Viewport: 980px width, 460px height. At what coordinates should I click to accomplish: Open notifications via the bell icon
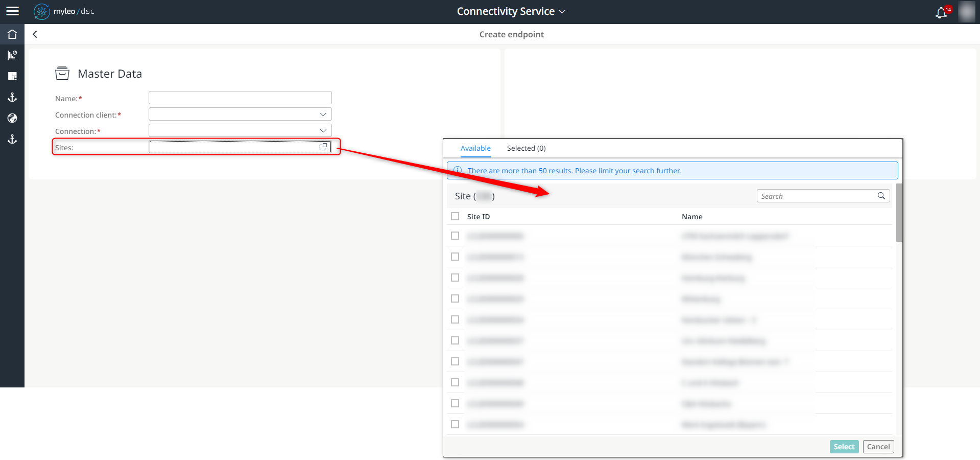click(x=942, y=13)
